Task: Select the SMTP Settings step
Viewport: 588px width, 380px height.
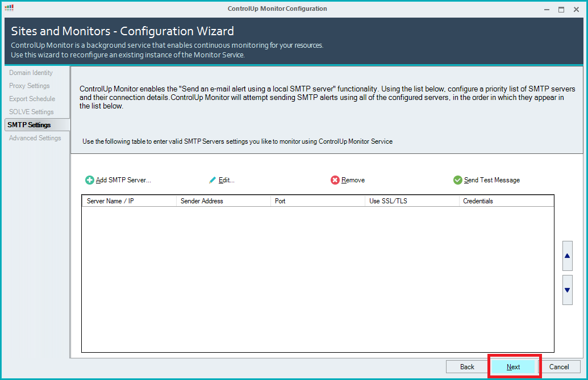Action: pyautogui.click(x=29, y=125)
